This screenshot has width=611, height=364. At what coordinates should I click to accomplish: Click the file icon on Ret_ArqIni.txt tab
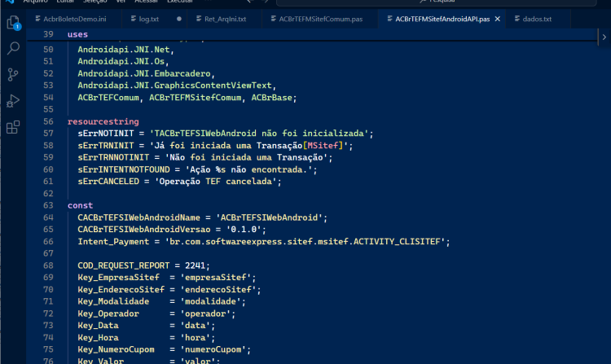tap(199, 19)
